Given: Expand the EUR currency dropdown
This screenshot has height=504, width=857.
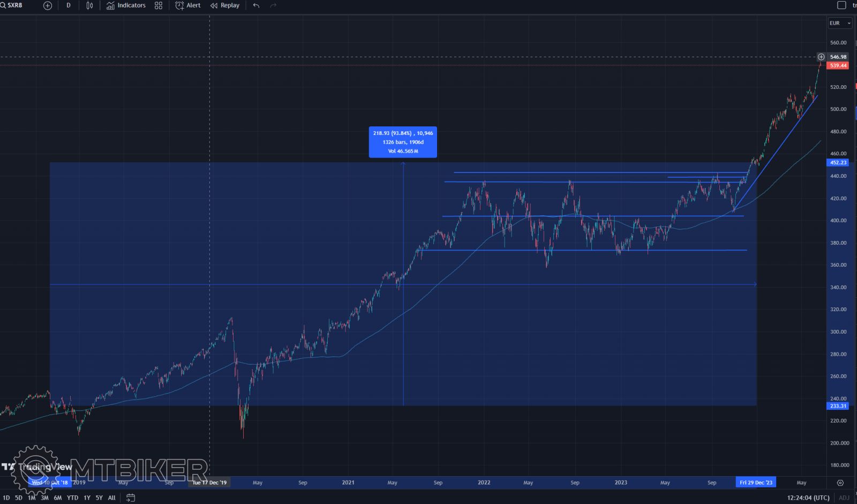Looking at the screenshot, I should click(839, 23).
